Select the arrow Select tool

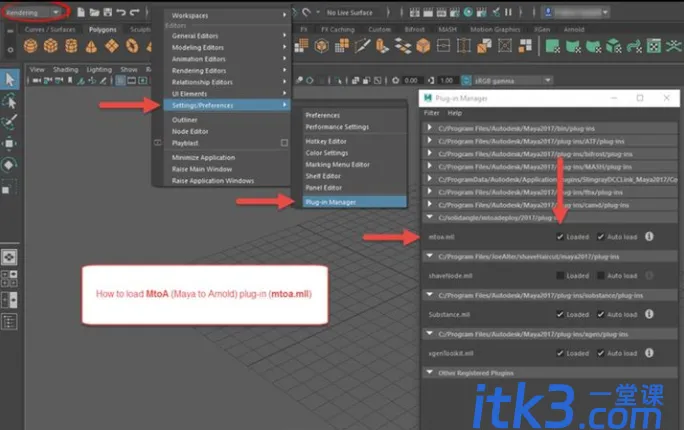(10, 79)
